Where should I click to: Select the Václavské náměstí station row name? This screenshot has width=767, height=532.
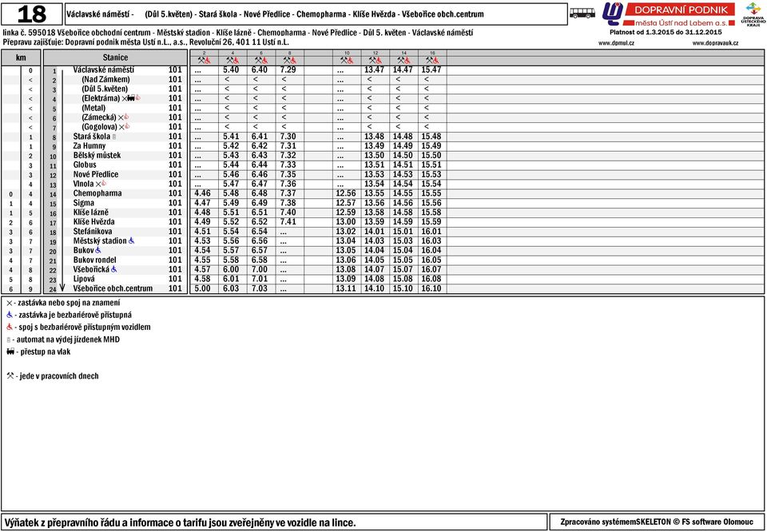pyautogui.click(x=104, y=70)
